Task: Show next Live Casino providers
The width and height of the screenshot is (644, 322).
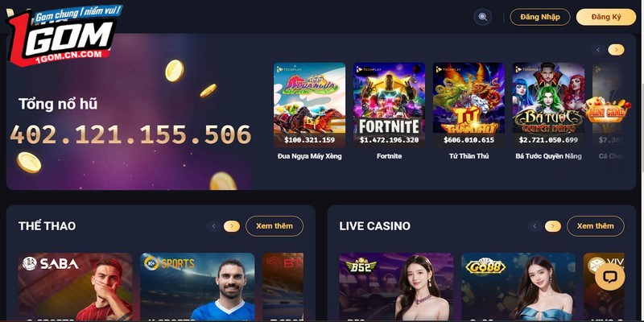Action: pyautogui.click(x=553, y=226)
